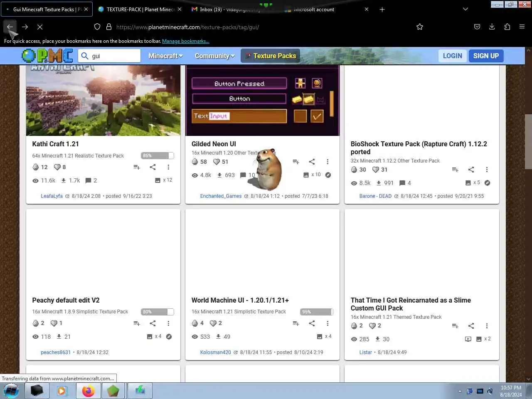Switch to the Microsoft account tab
Screen dimensions: 532x399
pyautogui.click(x=326, y=9)
